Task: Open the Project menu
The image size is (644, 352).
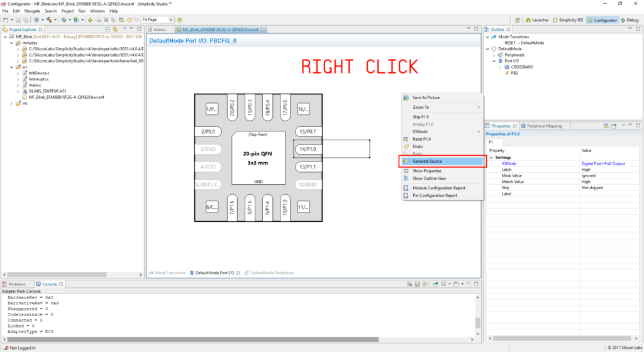Action: [x=67, y=11]
